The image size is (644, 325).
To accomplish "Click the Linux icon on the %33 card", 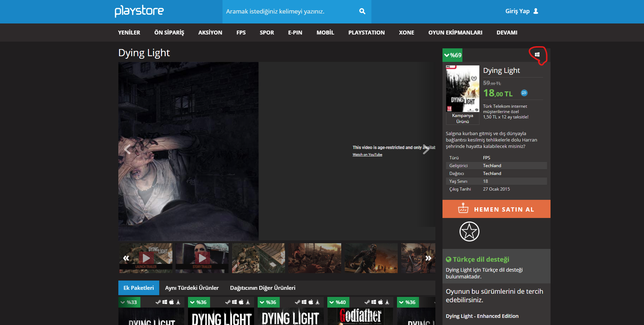I will click(x=178, y=302).
